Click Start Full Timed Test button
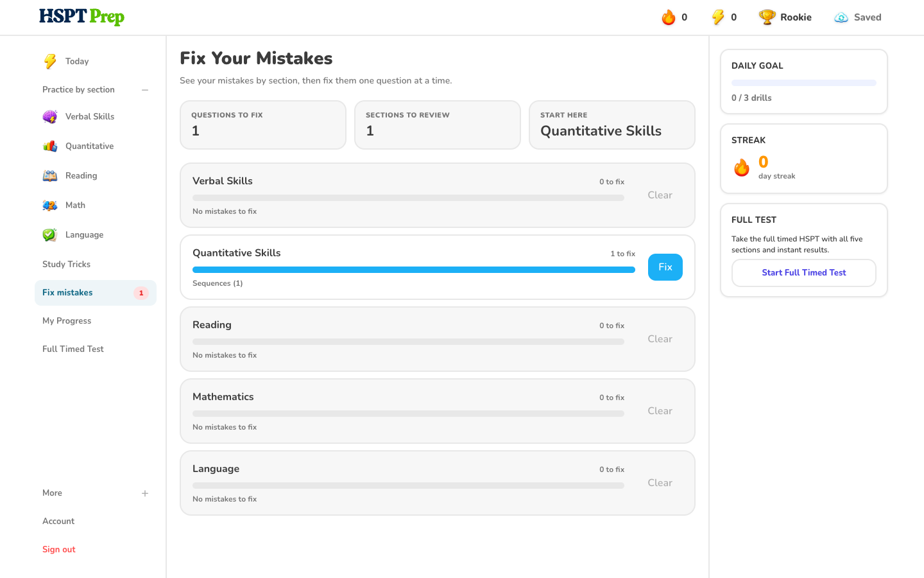924x578 pixels. click(804, 273)
